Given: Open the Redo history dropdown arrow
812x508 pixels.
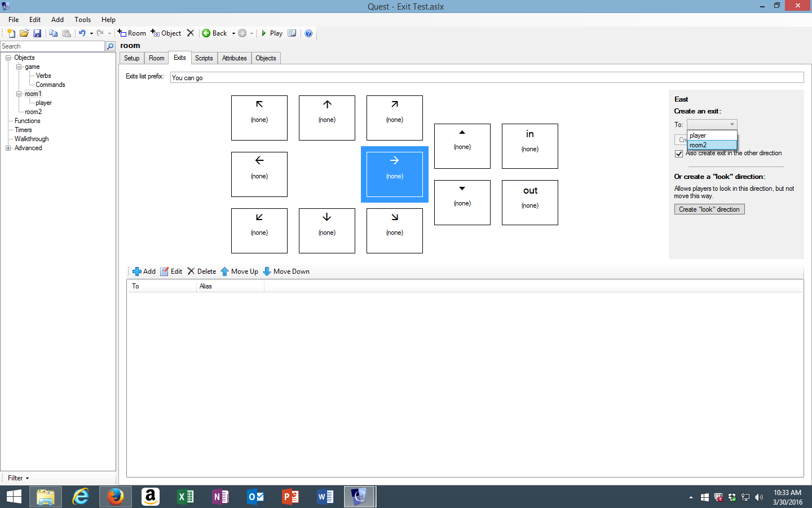Looking at the screenshot, I should pyautogui.click(x=109, y=33).
